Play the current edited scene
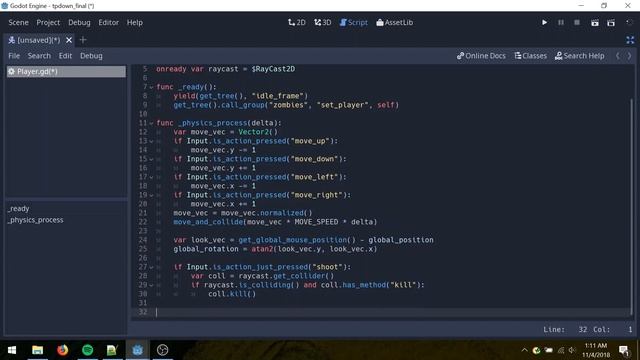The image size is (640, 360). point(595,22)
